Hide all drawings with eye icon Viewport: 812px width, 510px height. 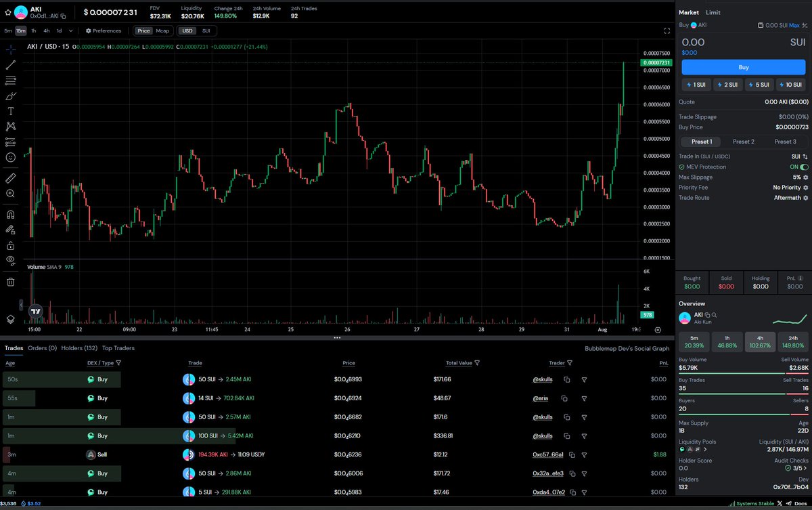(x=10, y=261)
